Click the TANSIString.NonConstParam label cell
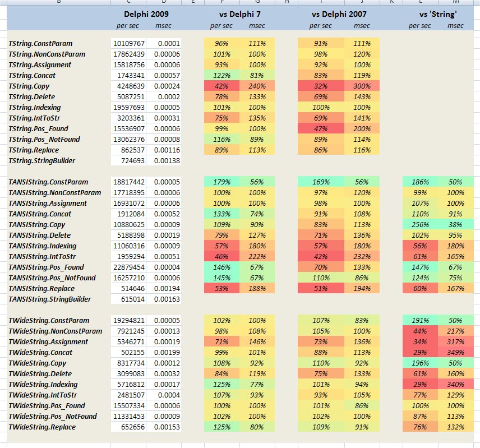The height and width of the screenshot is (448, 480). 55,192
